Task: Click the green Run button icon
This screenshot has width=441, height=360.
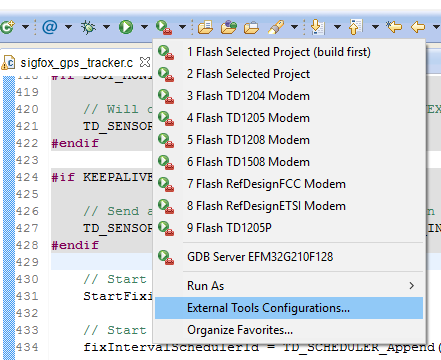Action: click(126, 27)
